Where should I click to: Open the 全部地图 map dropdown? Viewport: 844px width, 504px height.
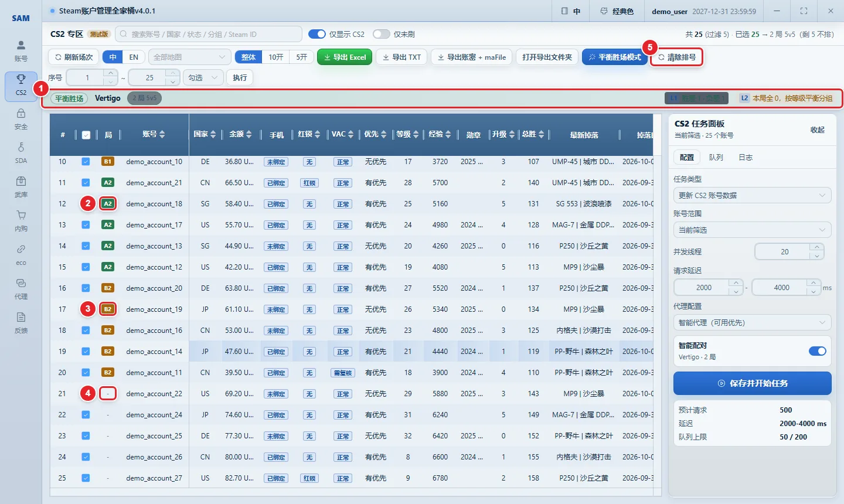tap(189, 57)
